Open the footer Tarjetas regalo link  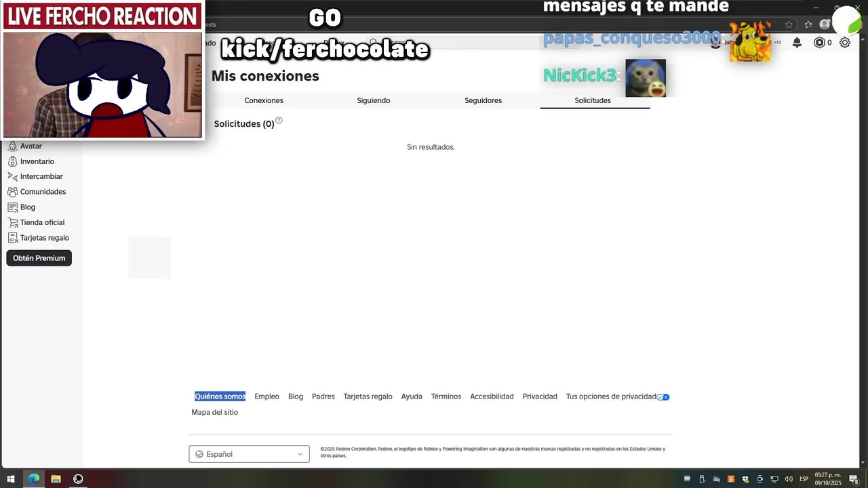(x=368, y=396)
